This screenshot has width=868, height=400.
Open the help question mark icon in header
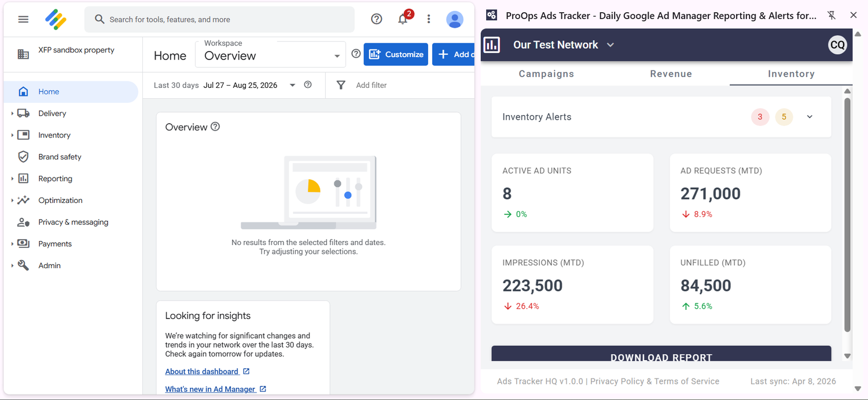tap(377, 19)
